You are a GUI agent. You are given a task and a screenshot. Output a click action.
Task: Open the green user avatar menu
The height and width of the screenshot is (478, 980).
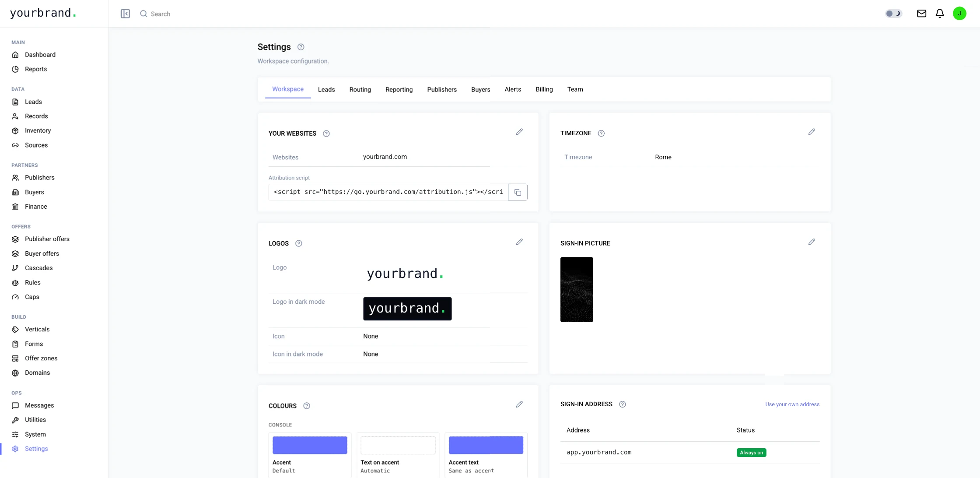(x=959, y=14)
